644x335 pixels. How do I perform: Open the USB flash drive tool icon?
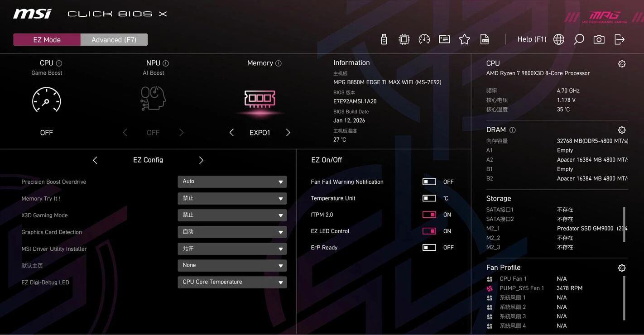[384, 39]
